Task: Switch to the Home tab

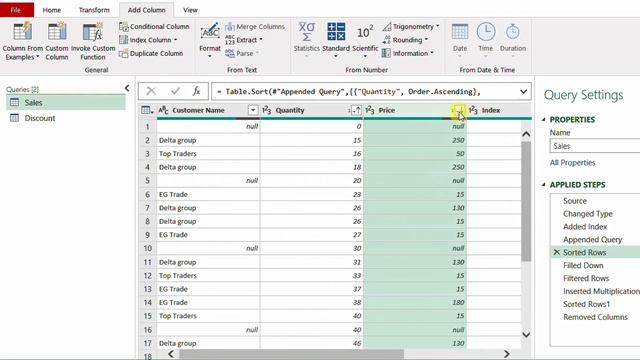Action: click(x=51, y=10)
